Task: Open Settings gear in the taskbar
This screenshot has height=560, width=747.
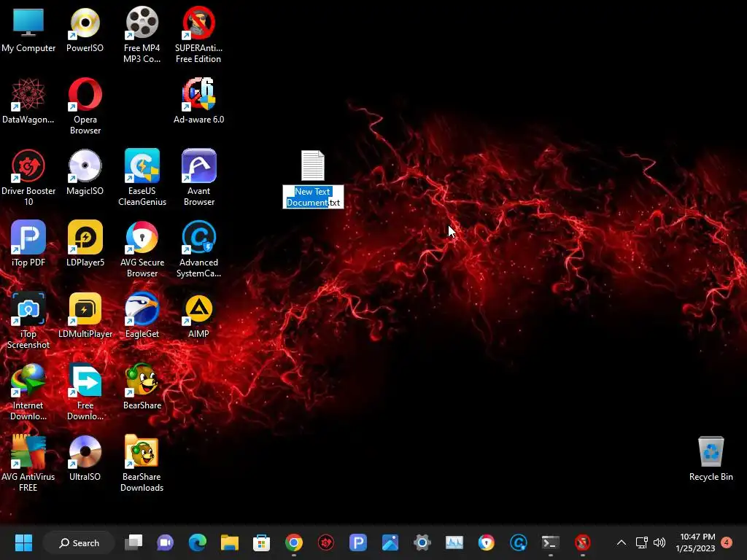Action: coord(422,542)
